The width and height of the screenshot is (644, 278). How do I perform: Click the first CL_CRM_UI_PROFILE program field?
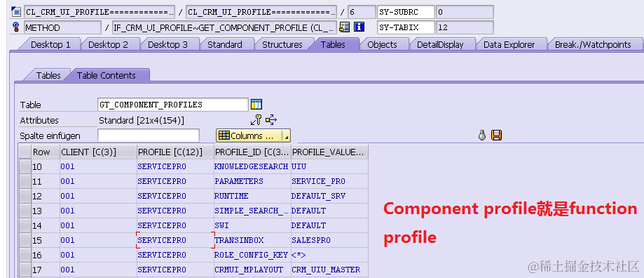pyautogui.click(x=100, y=12)
